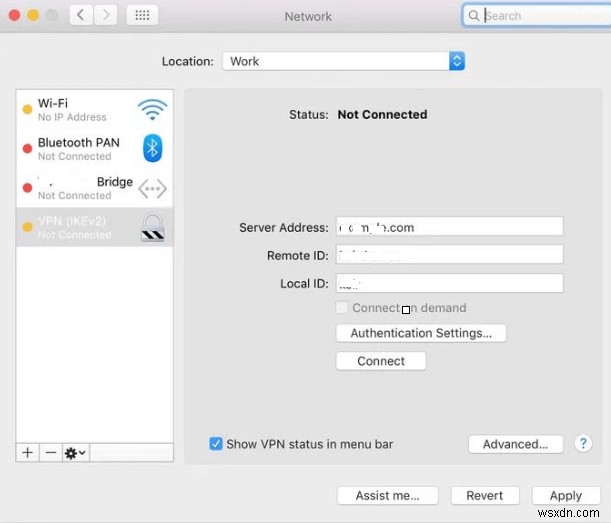Click the 'Network' window title
The height and width of the screenshot is (523, 611).
[x=308, y=16]
